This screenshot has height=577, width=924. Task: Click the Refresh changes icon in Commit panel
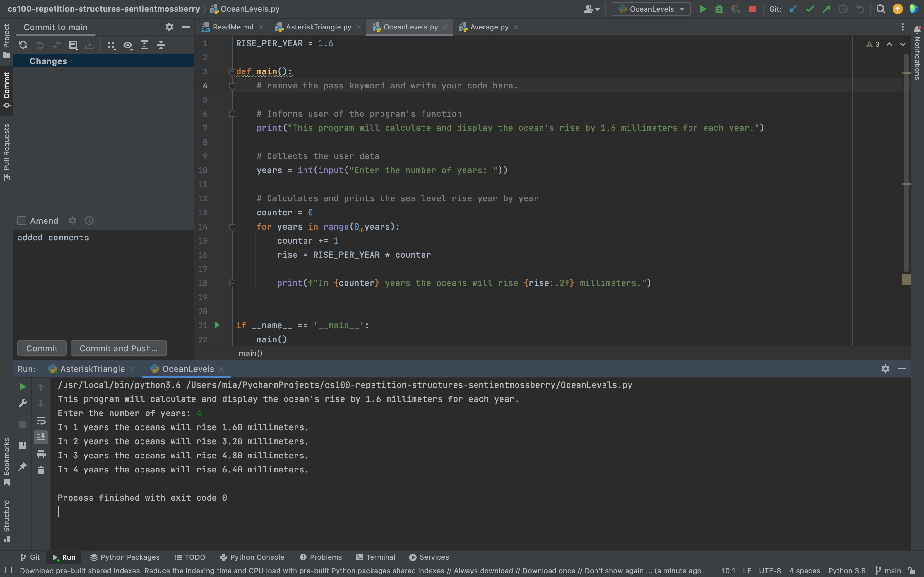(23, 45)
